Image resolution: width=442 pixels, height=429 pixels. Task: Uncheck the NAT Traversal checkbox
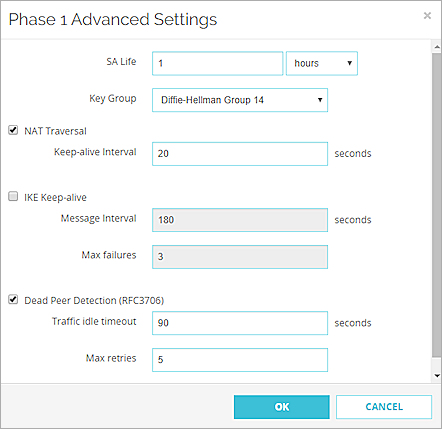(13, 130)
